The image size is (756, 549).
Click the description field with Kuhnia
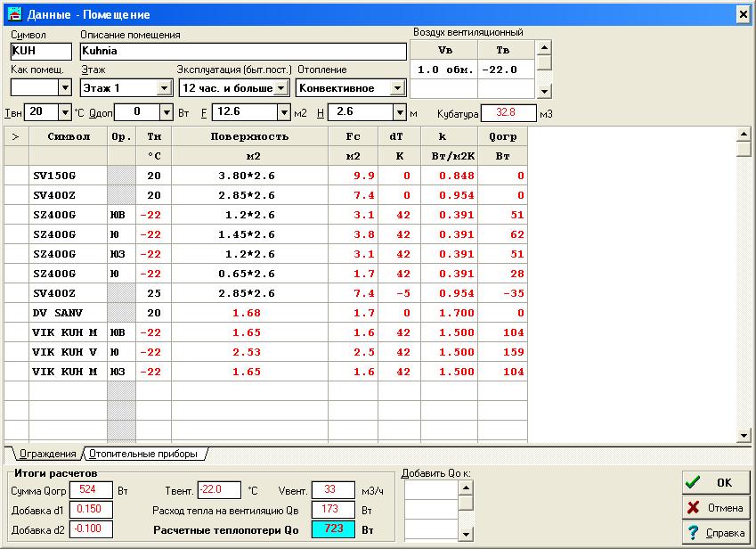pos(243,51)
